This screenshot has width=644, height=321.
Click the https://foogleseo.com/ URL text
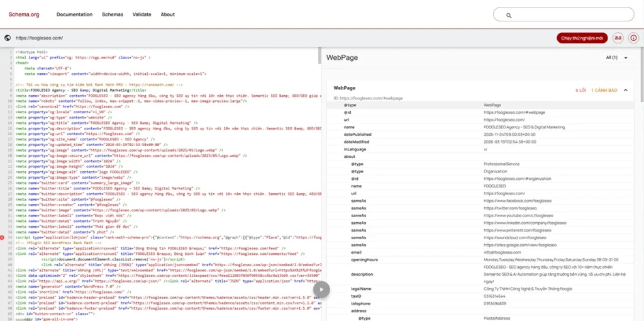39,38
